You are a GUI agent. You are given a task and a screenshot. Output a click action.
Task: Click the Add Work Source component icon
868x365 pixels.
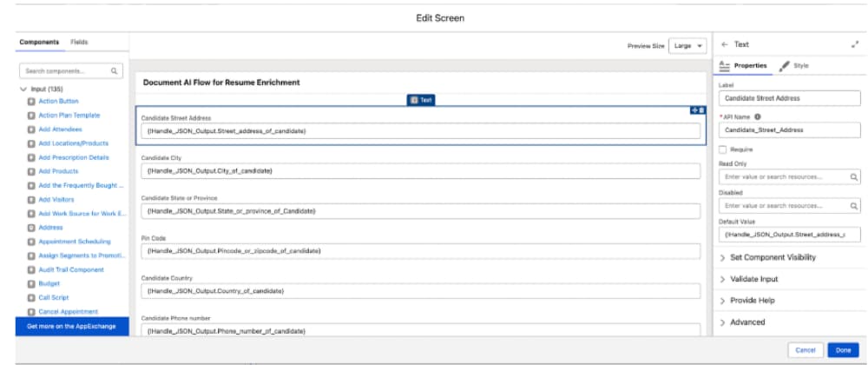tap(31, 214)
